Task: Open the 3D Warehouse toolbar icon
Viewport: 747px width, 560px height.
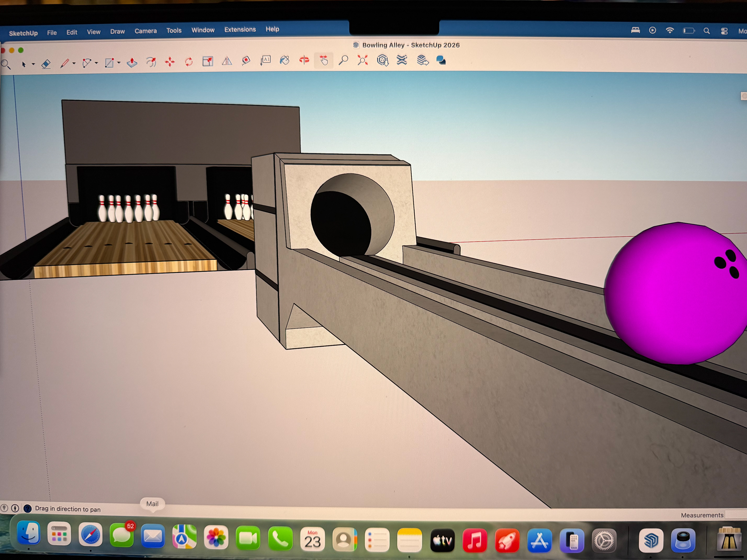Action: pyautogui.click(x=383, y=60)
